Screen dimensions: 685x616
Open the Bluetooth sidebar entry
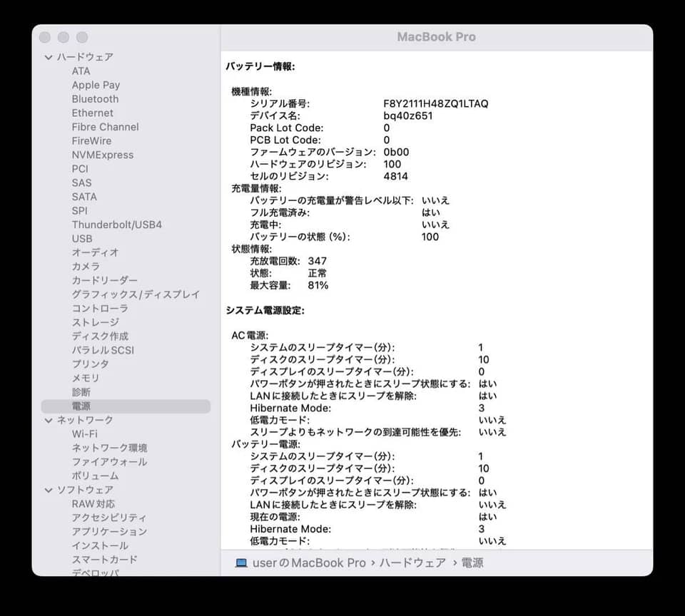(95, 99)
